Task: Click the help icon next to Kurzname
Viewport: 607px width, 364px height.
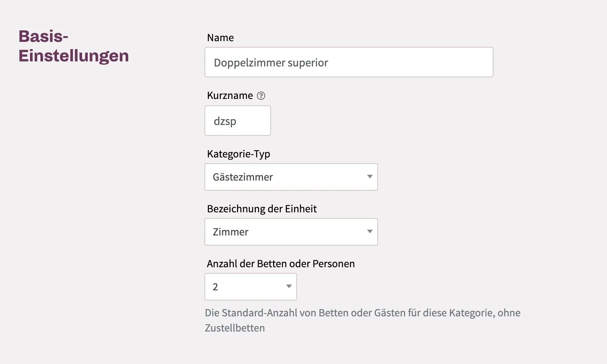Action: (x=261, y=96)
